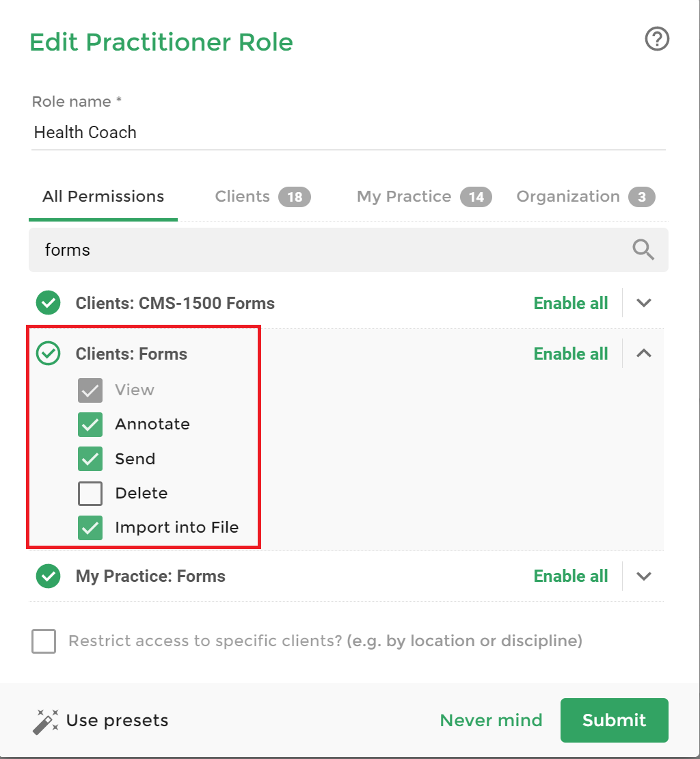This screenshot has width=700, height=759.
Task: Click the Clients: Forms outlined check icon
Action: (49, 354)
